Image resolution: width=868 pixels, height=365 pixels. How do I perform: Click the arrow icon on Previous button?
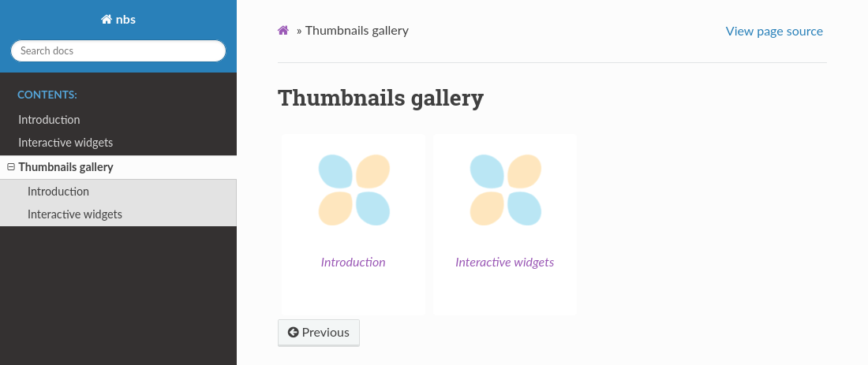(x=293, y=333)
